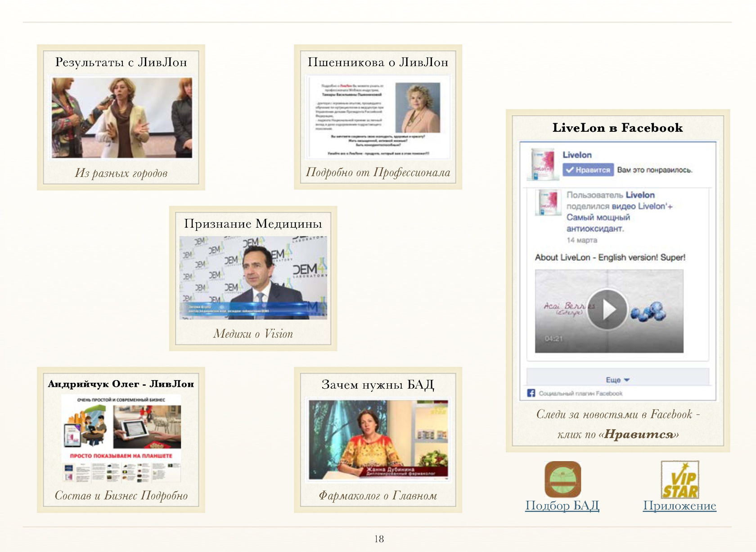Click the Подбор БАД link
The image size is (756, 552).
pos(562,506)
